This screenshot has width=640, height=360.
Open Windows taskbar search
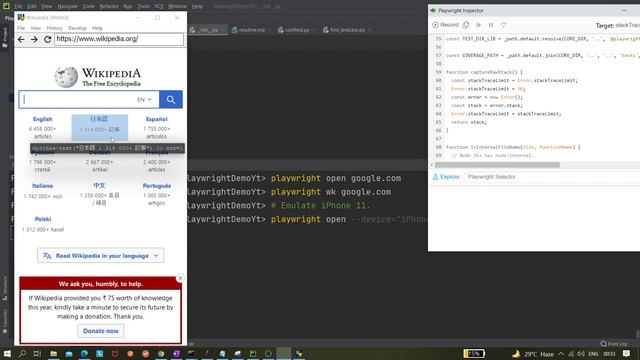coord(22,353)
